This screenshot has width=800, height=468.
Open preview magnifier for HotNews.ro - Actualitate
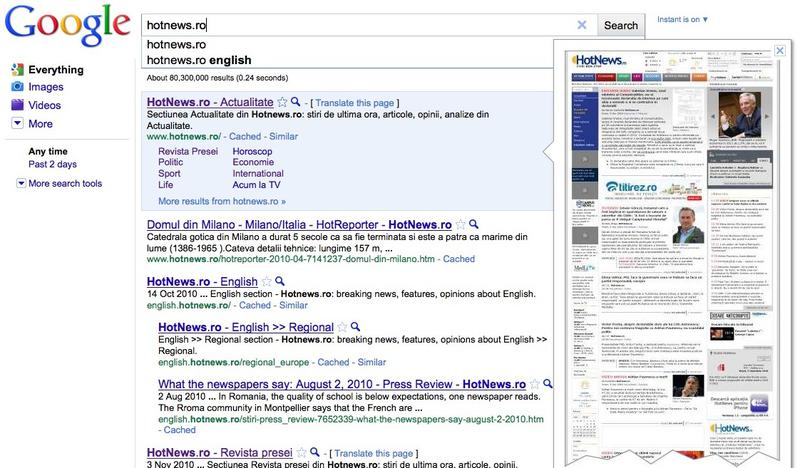(295, 102)
